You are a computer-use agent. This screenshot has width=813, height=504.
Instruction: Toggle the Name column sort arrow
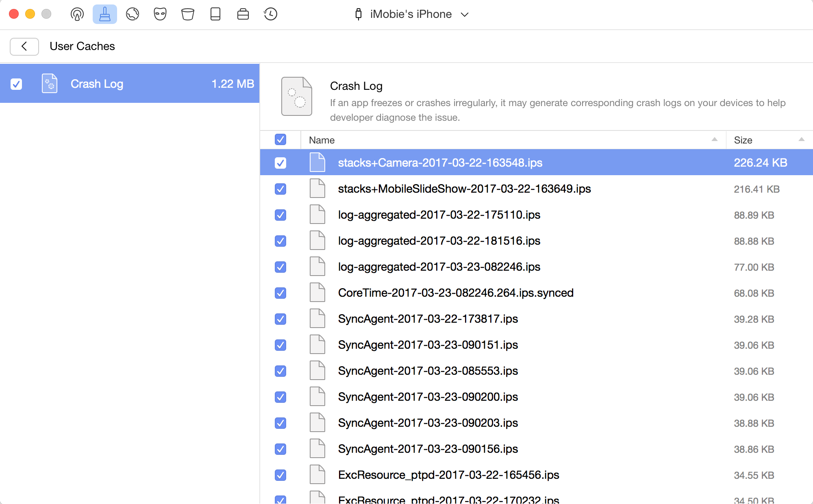(x=714, y=140)
